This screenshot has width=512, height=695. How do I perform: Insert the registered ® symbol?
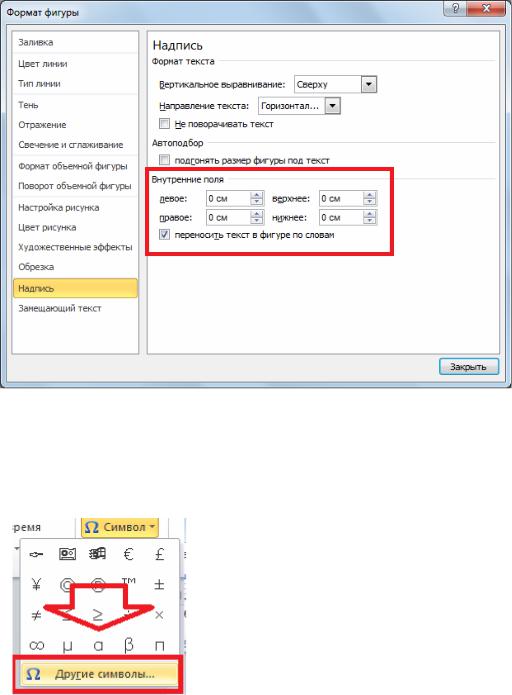point(98,585)
